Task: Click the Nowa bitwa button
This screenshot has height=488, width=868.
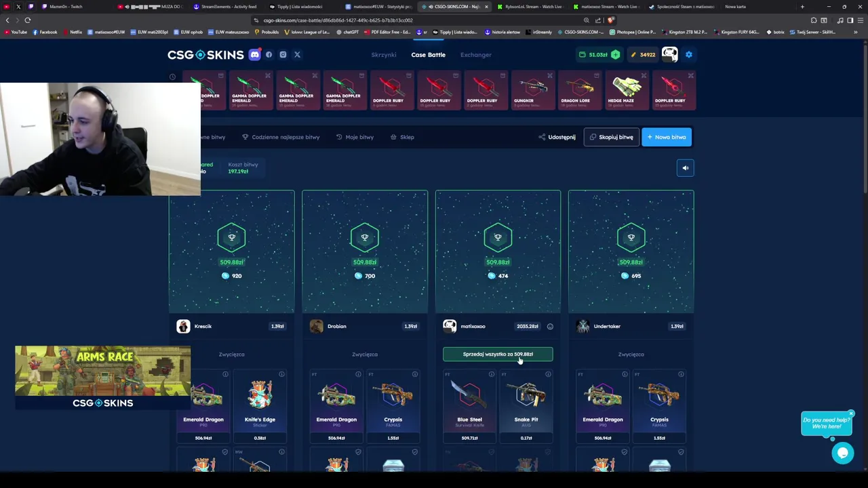Action: [667, 137]
